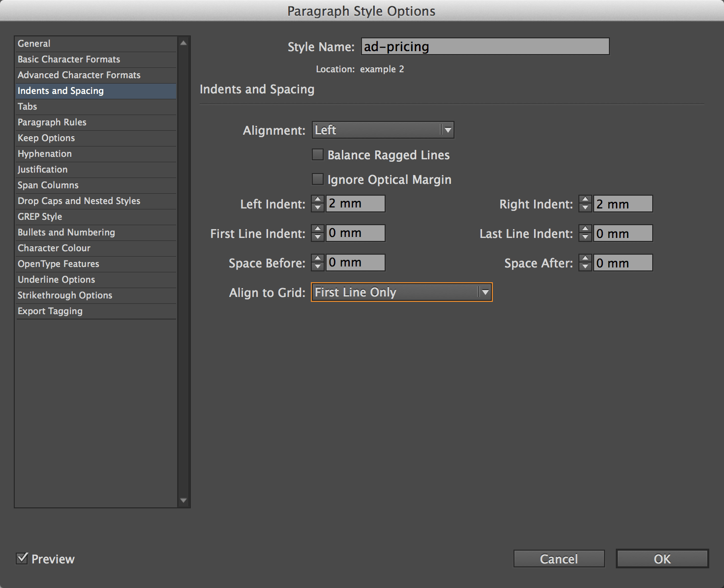Image resolution: width=724 pixels, height=588 pixels.
Task: Click the Style Name text field
Action: pyautogui.click(x=485, y=47)
